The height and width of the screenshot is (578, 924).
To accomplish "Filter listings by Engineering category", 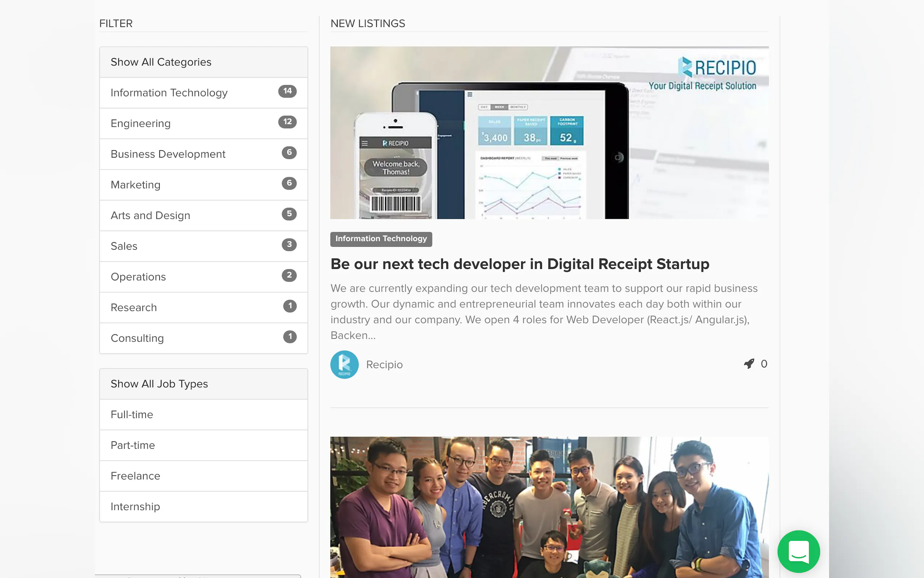I will [x=140, y=123].
